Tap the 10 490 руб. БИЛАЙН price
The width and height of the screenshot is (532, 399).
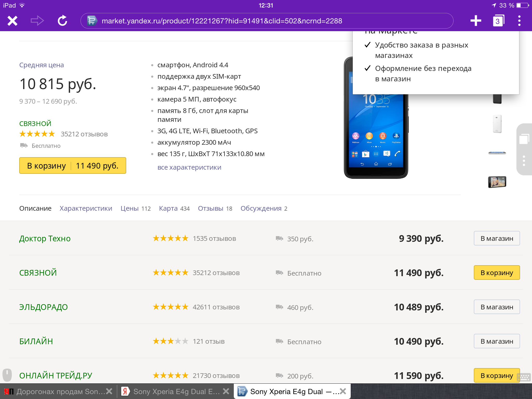coord(419,341)
